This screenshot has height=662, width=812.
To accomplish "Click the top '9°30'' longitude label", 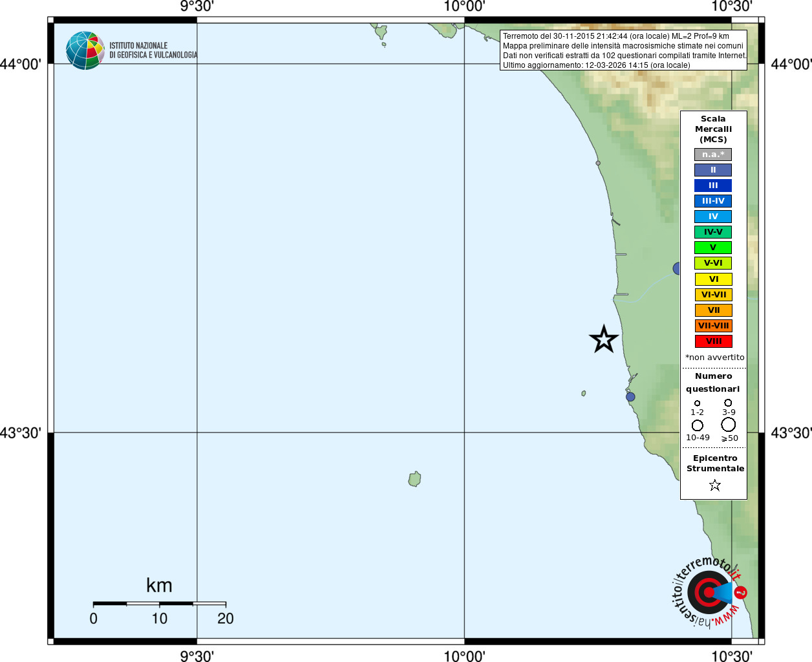I will tap(197, 6).
